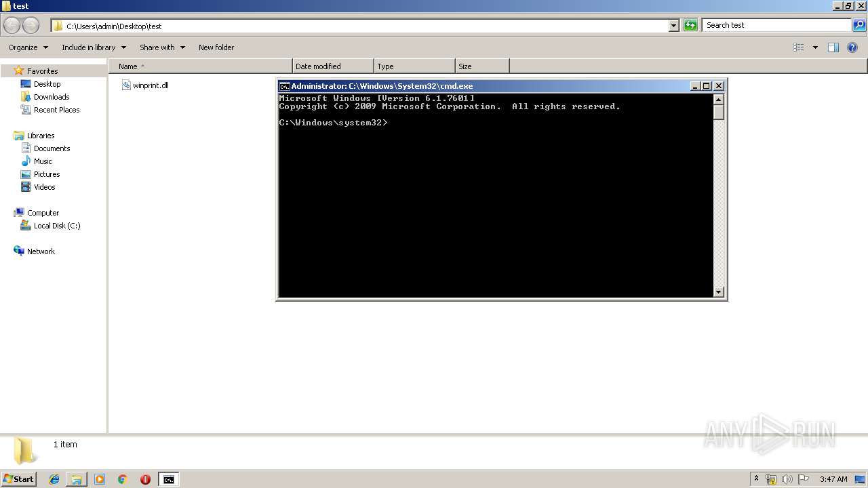Close the cmd.exe window
This screenshot has height=488, width=868.
[719, 86]
